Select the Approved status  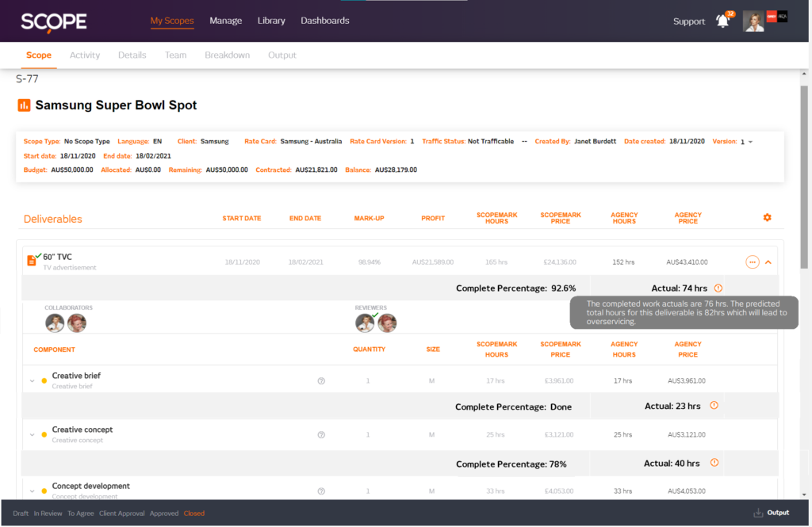[x=164, y=514]
